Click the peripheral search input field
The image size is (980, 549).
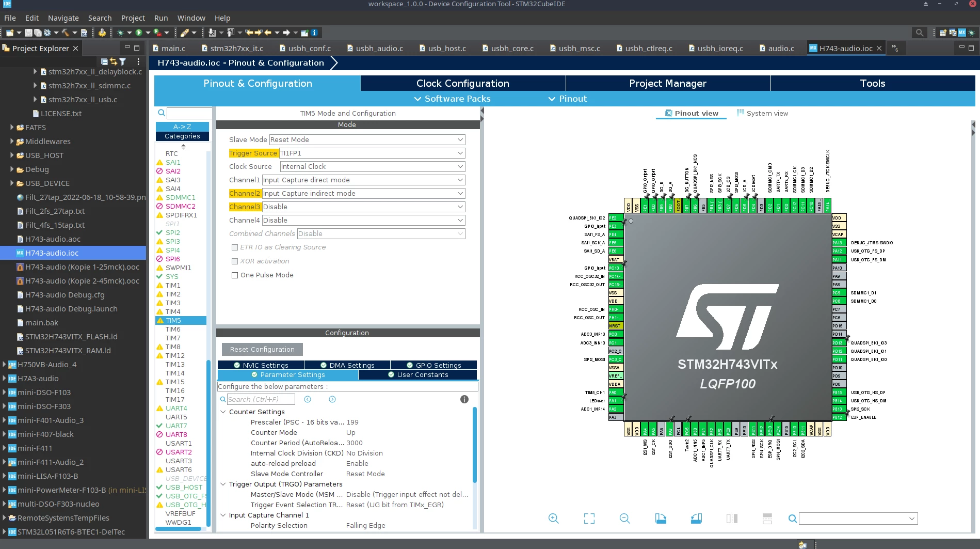[x=189, y=113]
